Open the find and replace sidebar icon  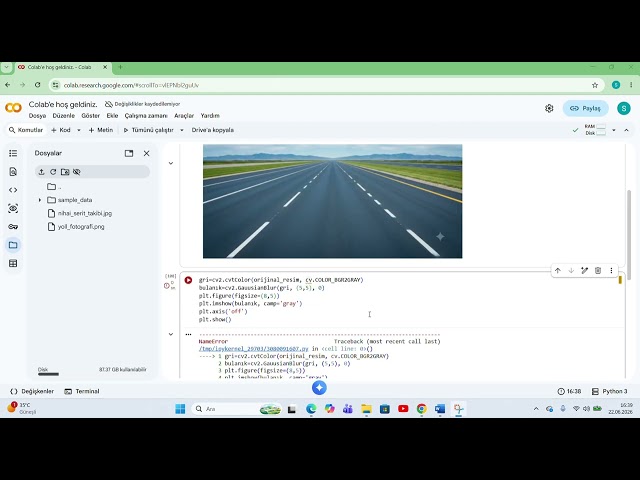click(13, 171)
